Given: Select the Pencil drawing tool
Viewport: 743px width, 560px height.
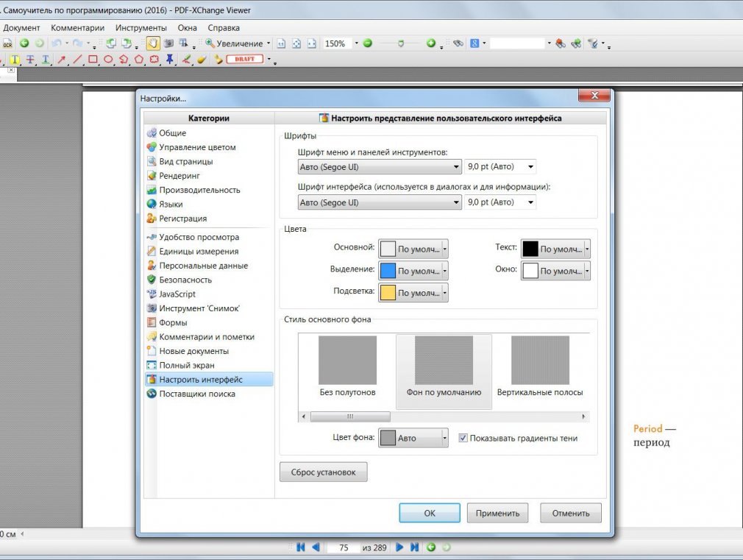Looking at the screenshot, I should pos(187,60).
